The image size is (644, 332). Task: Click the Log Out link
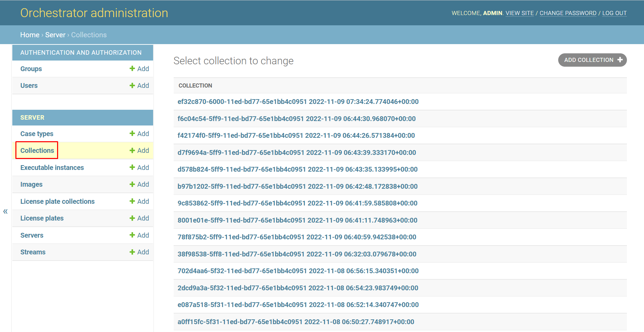[x=614, y=13]
